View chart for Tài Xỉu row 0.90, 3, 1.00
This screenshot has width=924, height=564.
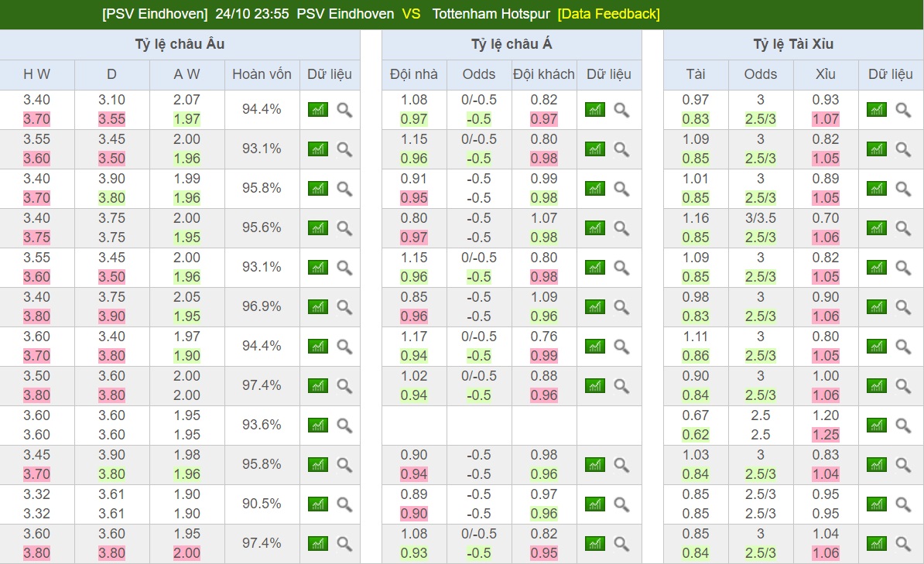click(x=876, y=386)
